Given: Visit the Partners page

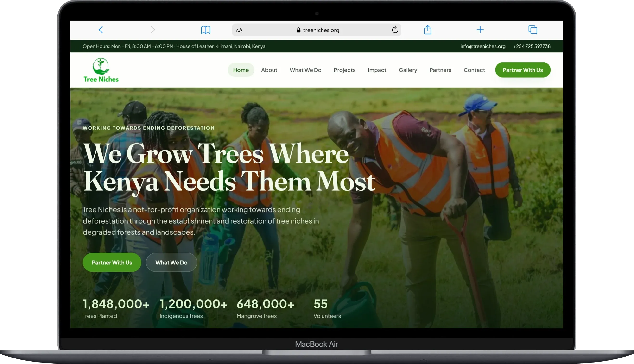Looking at the screenshot, I should coord(440,70).
